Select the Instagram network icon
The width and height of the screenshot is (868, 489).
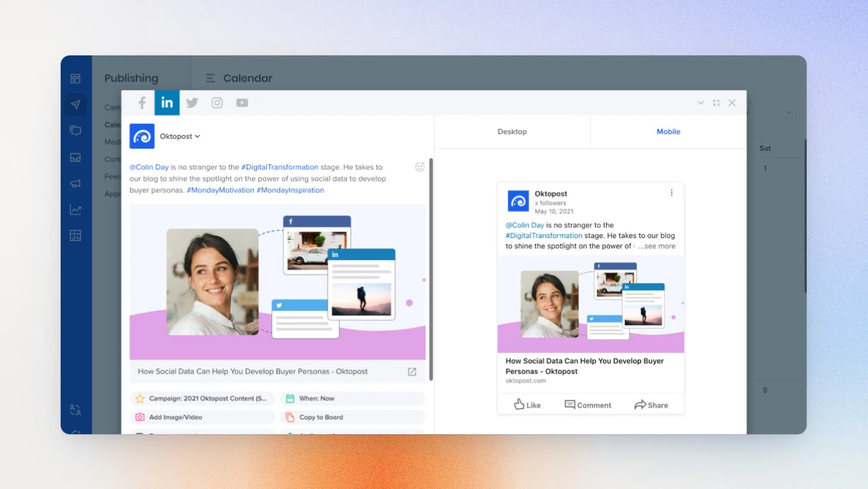(x=217, y=103)
